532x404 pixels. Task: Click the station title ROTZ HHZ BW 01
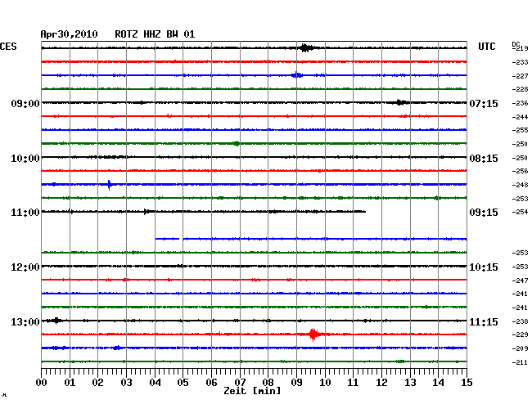click(x=155, y=34)
